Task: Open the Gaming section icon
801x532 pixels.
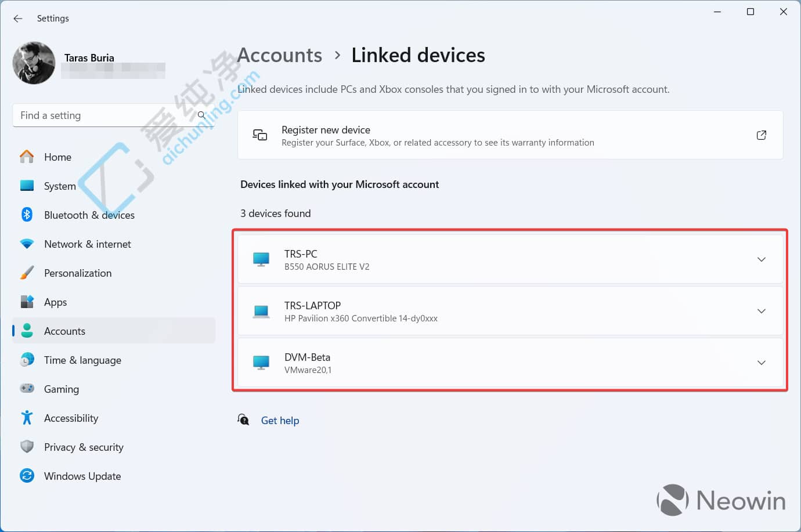Action: click(x=27, y=389)
